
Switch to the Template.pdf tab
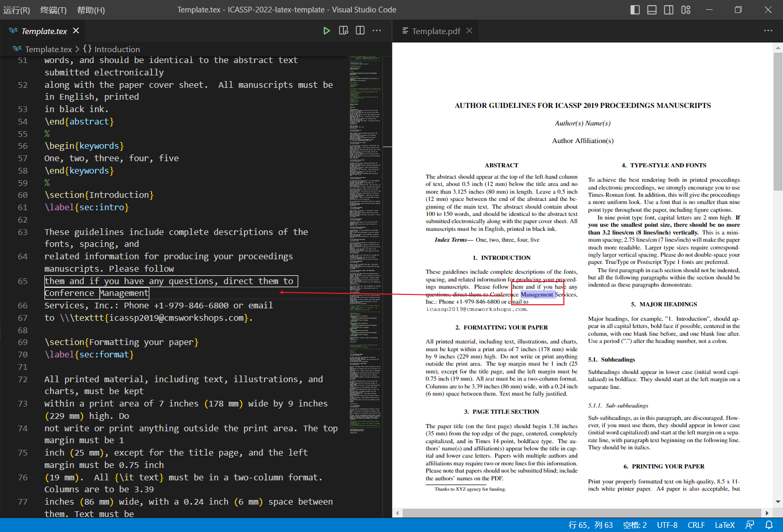point(436,31)
